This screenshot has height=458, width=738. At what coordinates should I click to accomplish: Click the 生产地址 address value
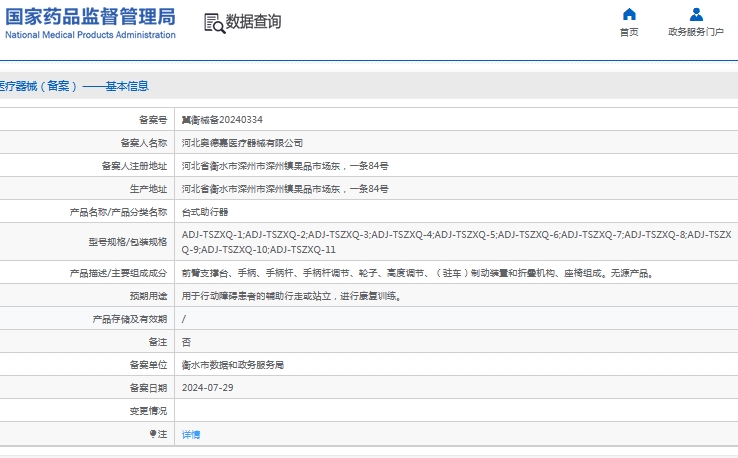(285, 189)
